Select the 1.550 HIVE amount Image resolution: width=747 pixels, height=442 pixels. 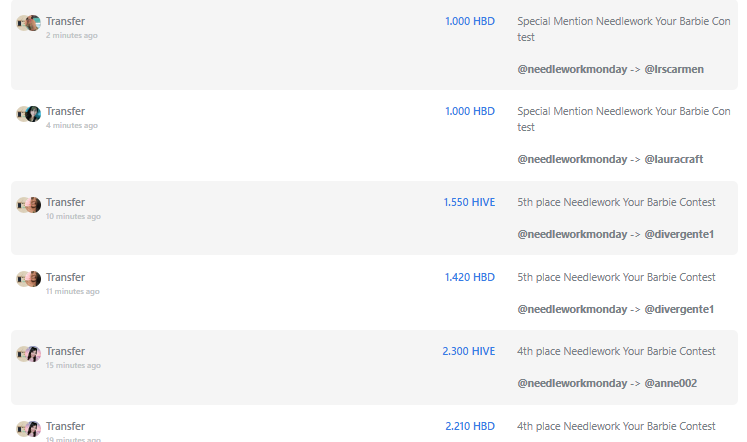(x=469, y=202)
